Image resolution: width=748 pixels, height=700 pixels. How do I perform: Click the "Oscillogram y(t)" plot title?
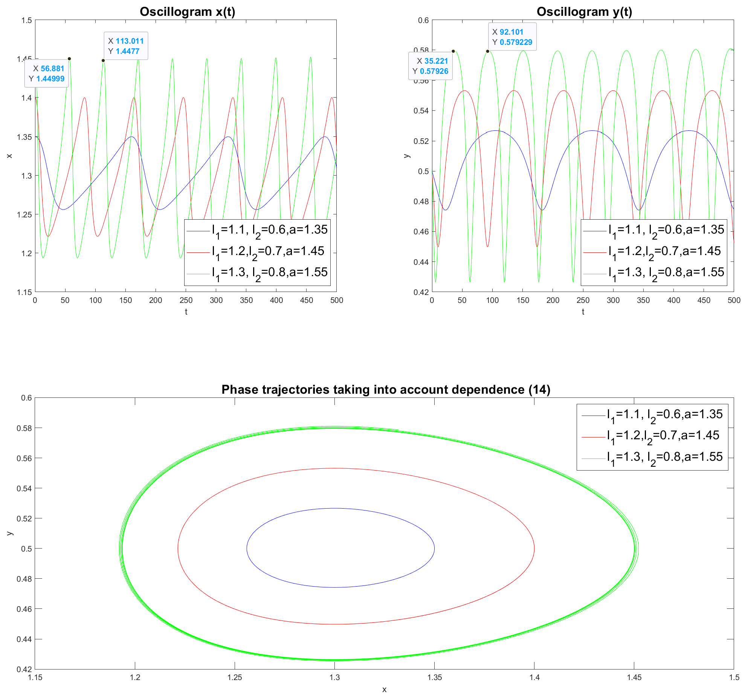pyautogui.click(x=584, y=12)
